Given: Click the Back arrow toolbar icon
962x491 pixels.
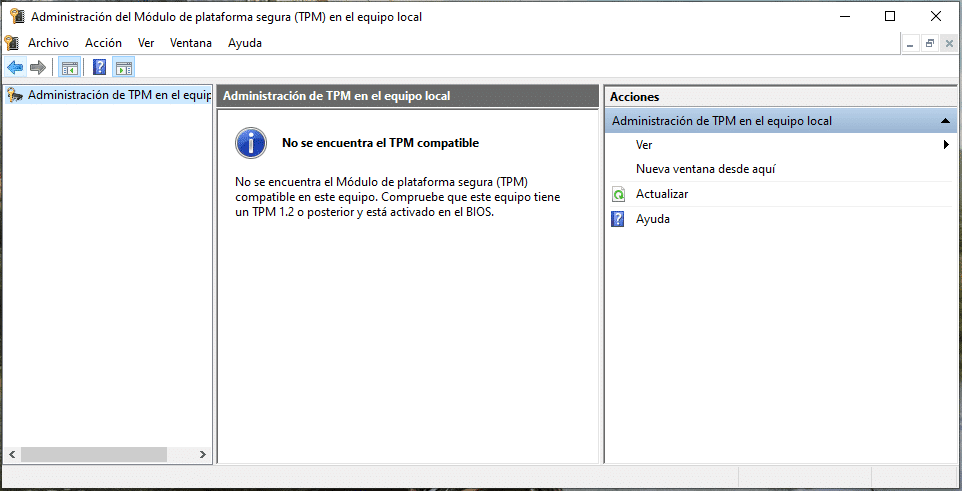Looking at the screenshot, I should (15, 67).
